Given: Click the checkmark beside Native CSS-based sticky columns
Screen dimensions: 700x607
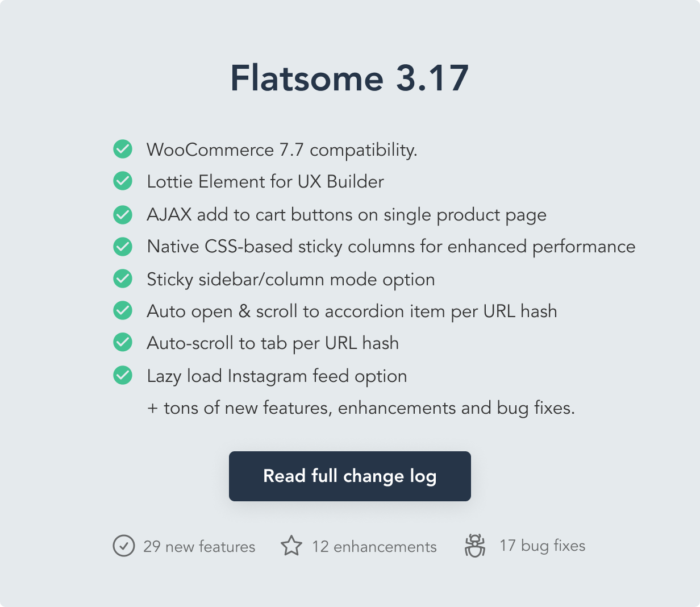Looking at the screenshot, I should 123,247.
